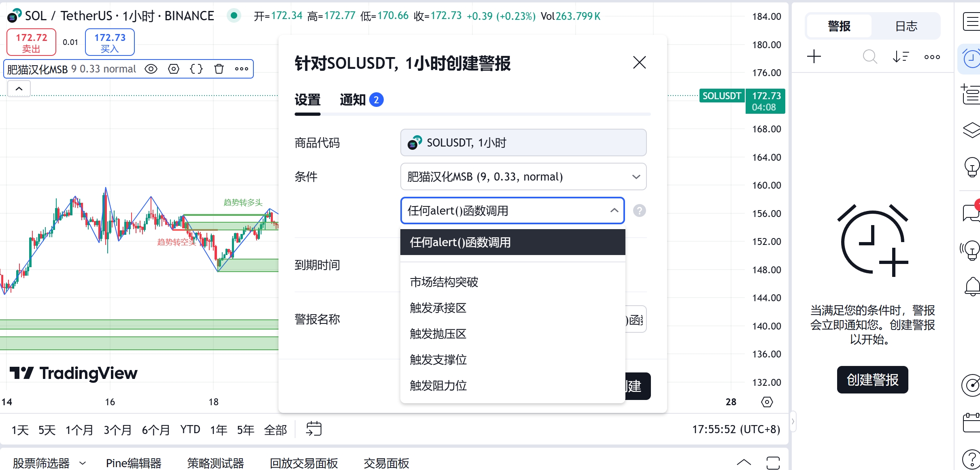Expand bottom panel with up chevron
980x470 pixels.
pyautogui.click(x=744, y=462)
